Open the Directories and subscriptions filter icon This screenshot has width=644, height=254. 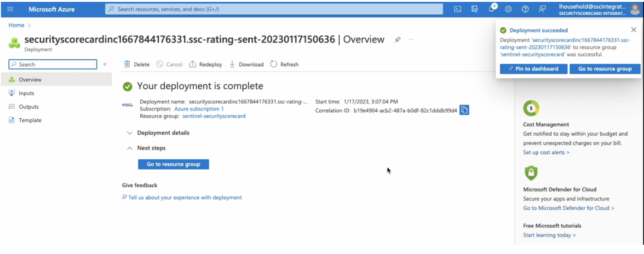point(475,9)
